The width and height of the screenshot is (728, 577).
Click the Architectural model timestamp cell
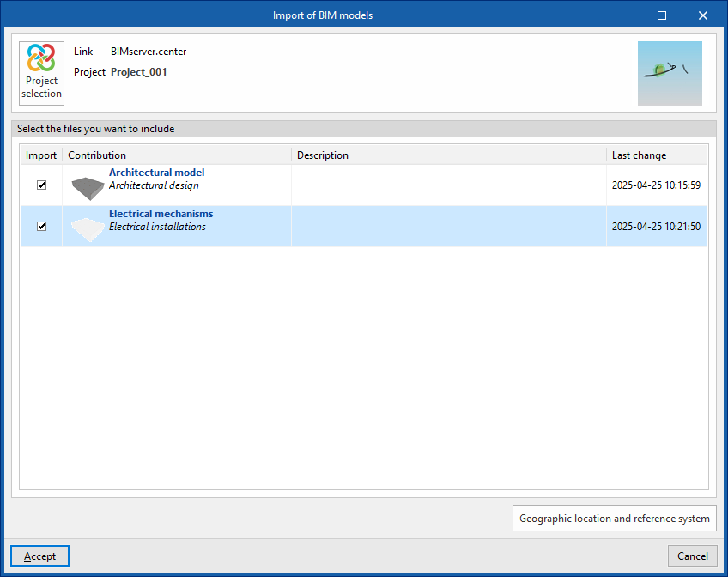656,185
